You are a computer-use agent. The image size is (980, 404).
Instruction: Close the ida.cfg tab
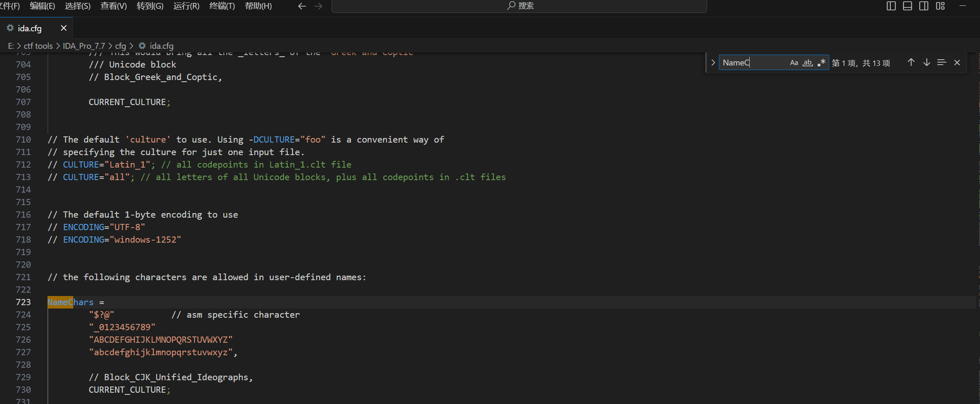(x=64, y=28)
